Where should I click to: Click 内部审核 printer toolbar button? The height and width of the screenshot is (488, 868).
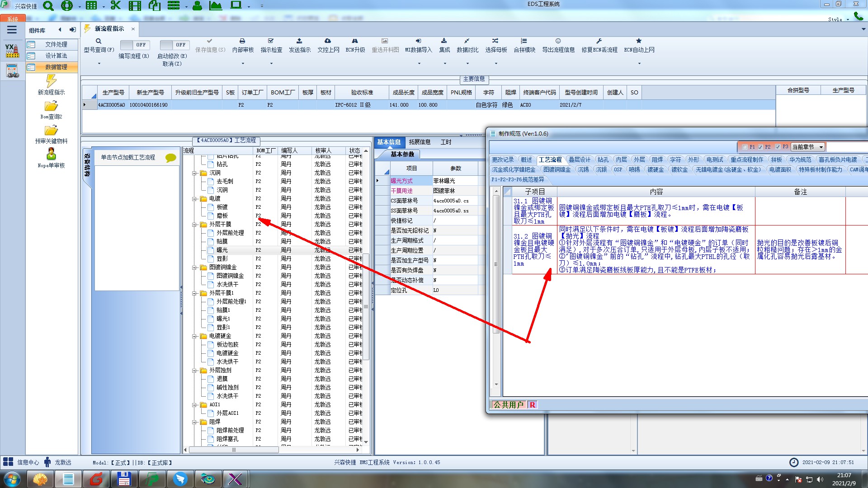[243, 46]
